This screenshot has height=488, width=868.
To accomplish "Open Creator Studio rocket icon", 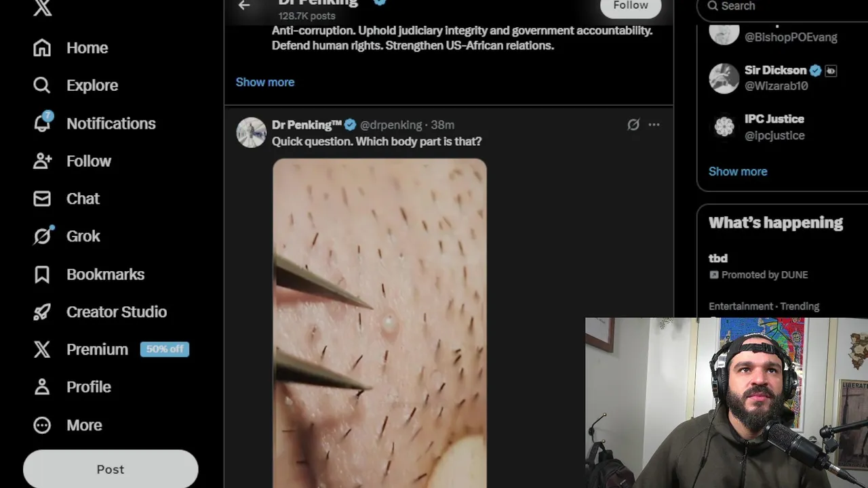I will coord(42,312).
